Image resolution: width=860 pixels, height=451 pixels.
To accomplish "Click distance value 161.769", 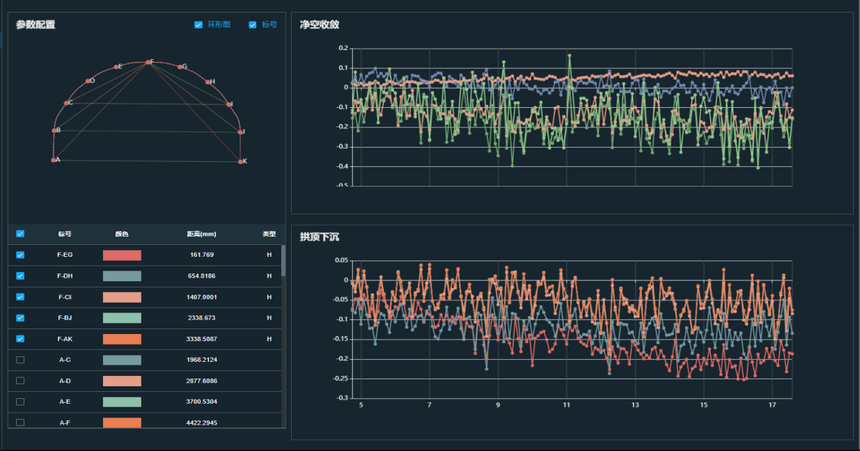I will [x=201, y=255].
